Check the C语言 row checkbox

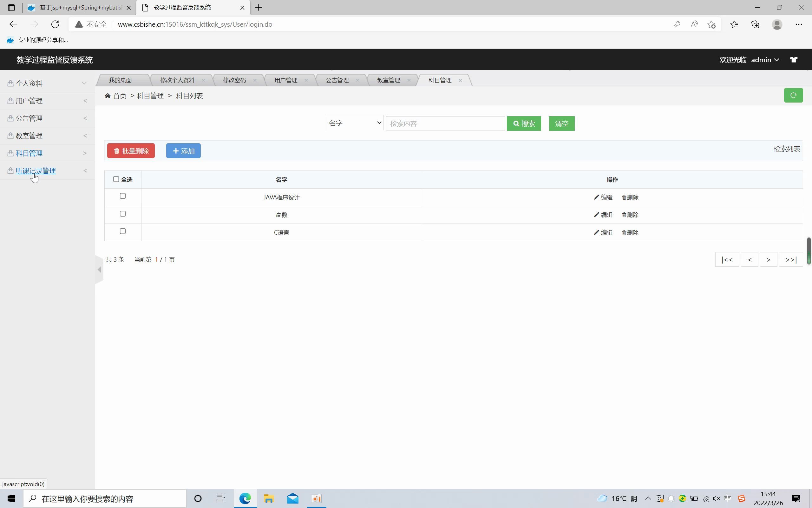[x=123, y=231]
